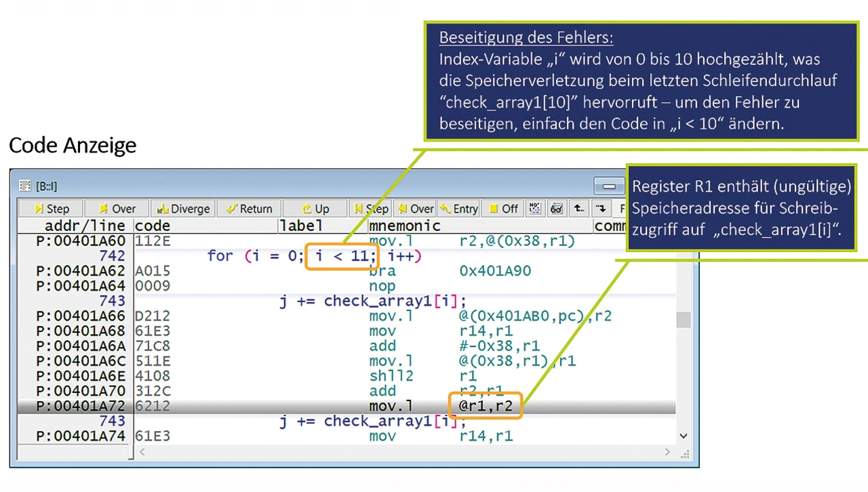Click the scroll-down arrow of the code list
The height and width of the screenshot is (492, 868).
tap(683, 436)
